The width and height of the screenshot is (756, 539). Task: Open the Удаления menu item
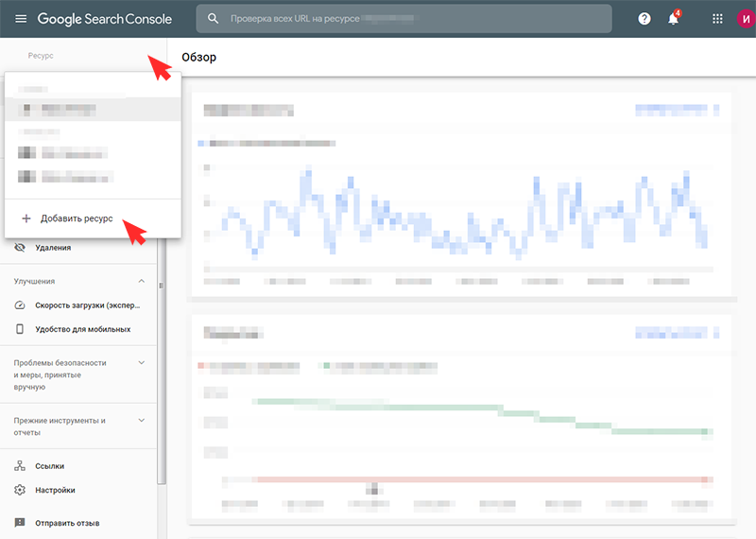click(x=53, y=248)
